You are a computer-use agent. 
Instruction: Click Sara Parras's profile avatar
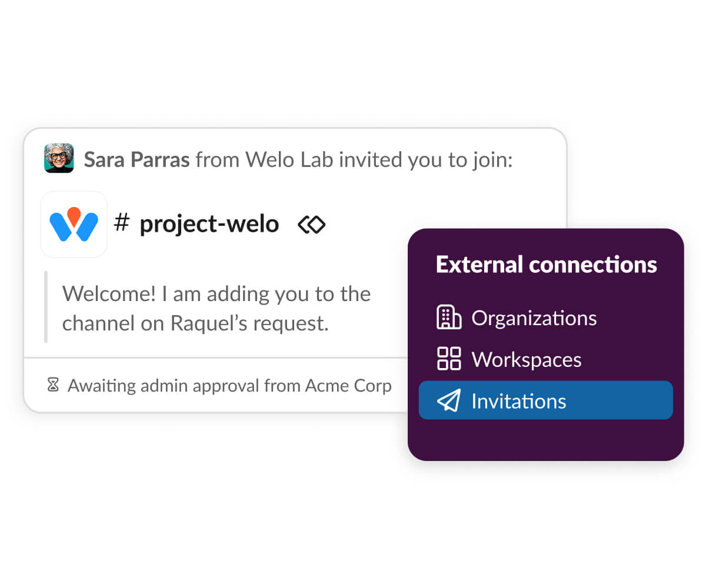coord(59,159)
